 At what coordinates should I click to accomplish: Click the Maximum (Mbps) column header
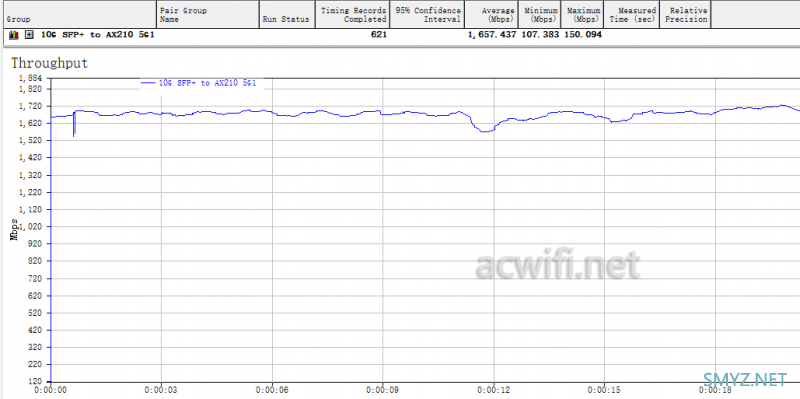point(582,14)
